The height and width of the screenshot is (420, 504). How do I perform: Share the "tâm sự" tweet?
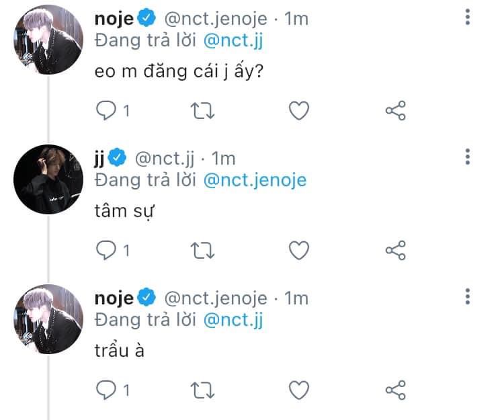click(x=395, y=251)
